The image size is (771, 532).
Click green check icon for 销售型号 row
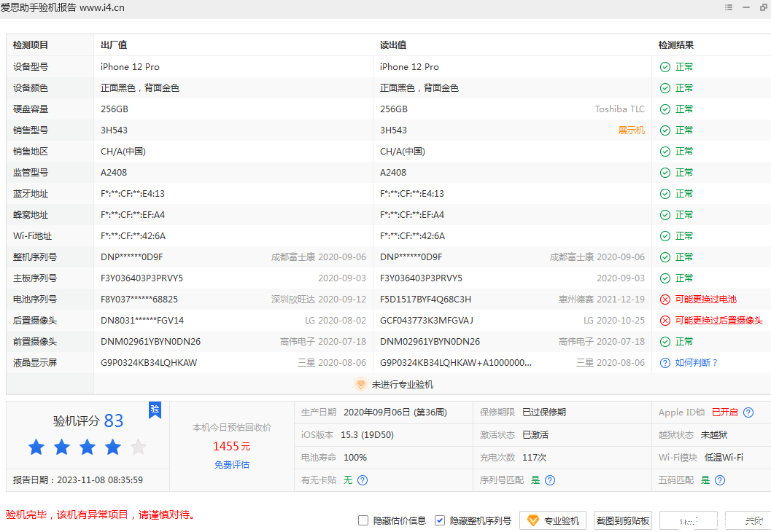(665, 130)
